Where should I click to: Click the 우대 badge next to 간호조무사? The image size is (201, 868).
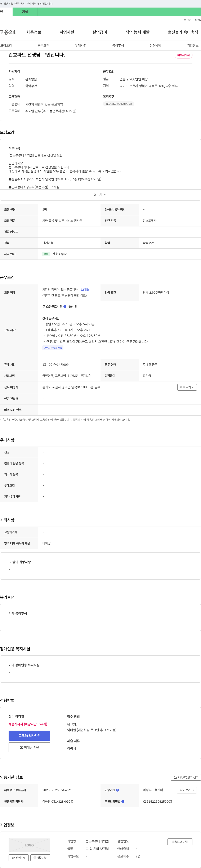[x=46, y=254]
